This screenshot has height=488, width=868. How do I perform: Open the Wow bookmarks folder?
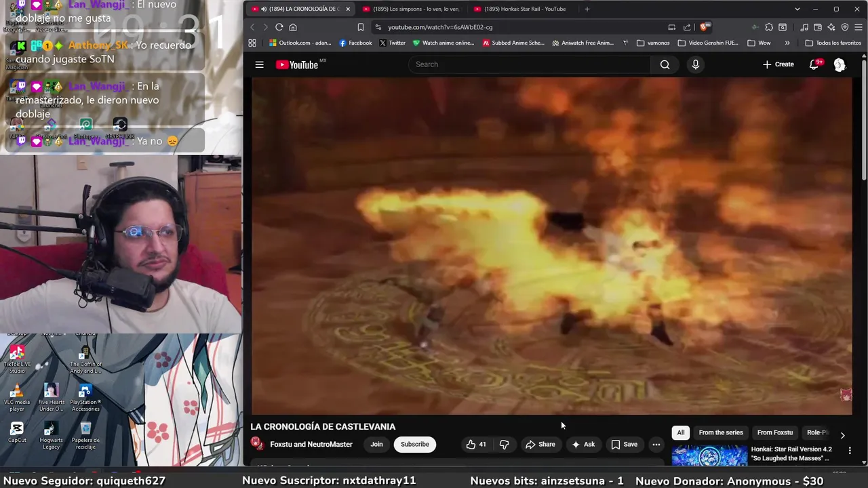coord(759,43)
